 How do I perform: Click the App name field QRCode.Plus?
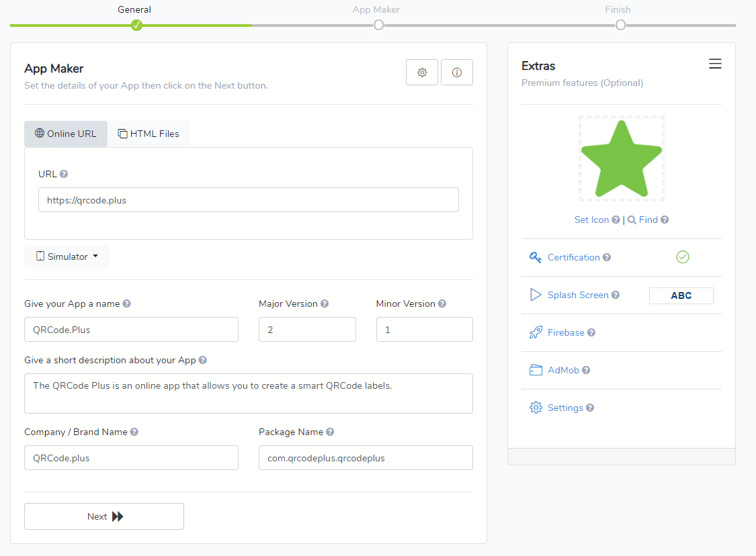[x=131, y=330]
